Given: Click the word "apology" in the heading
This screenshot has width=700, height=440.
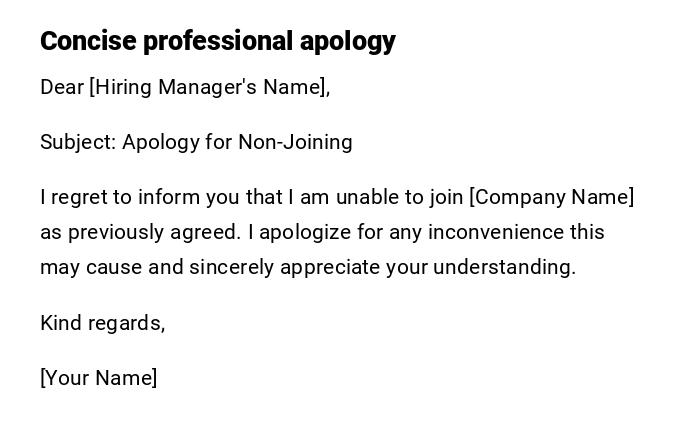Looking at the screenshot, I should 347,41.
